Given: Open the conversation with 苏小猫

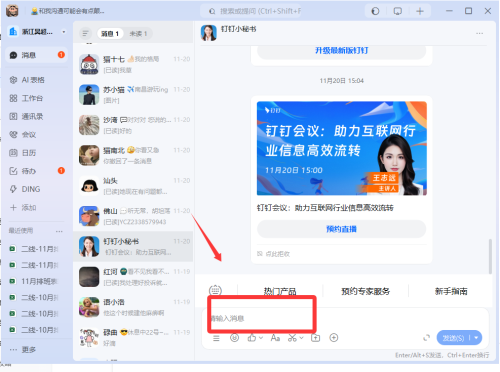Looking at the screenshot, I should pos(133,94).
